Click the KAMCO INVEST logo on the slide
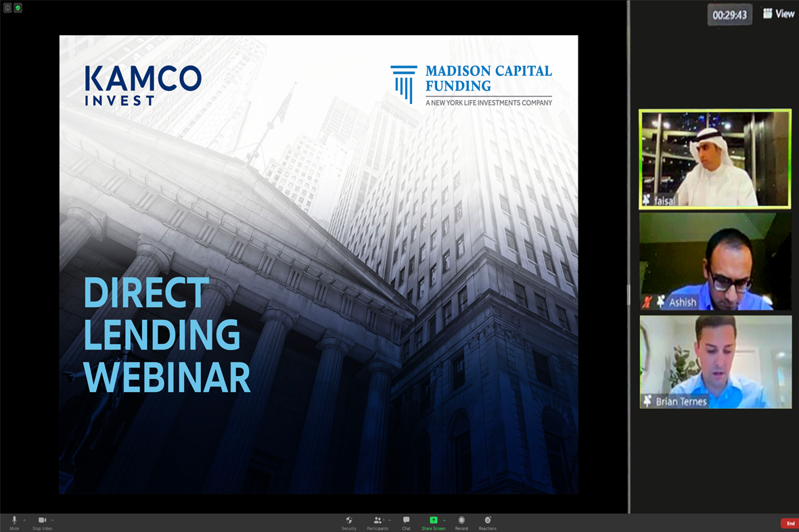Viewport: 799px width, 532px height. tap(143, 86)
